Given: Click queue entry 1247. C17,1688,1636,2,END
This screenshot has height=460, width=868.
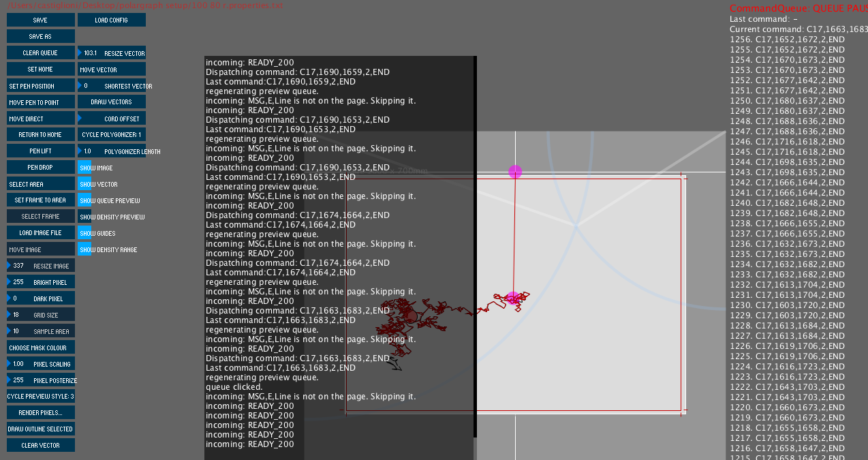Looking at the screenshot, I should point(787,132).
